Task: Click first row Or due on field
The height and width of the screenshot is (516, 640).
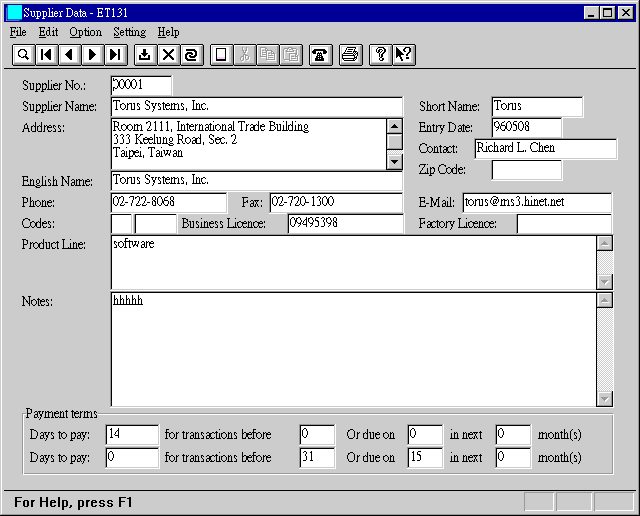Action: (425, 434)
